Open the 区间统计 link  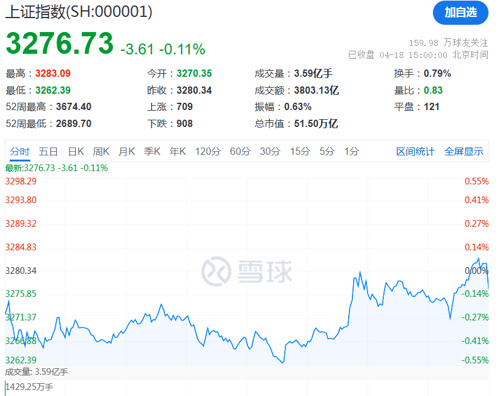415,152
